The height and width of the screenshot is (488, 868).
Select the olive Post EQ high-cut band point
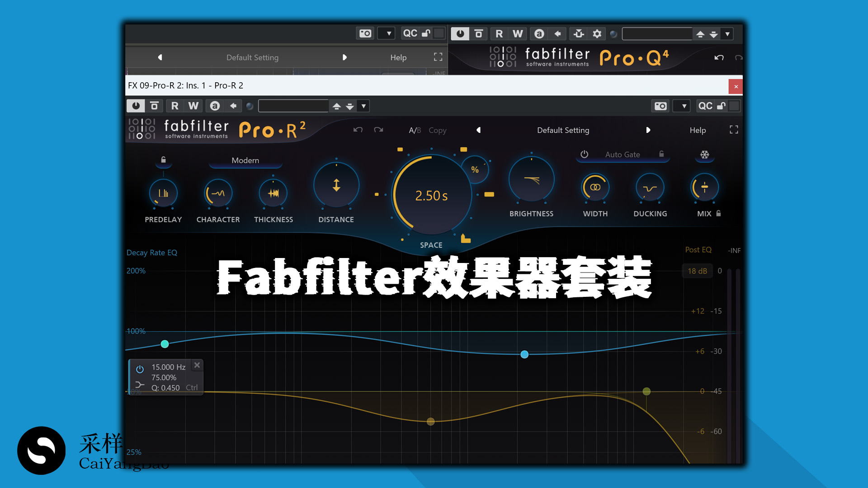(646, 391)
